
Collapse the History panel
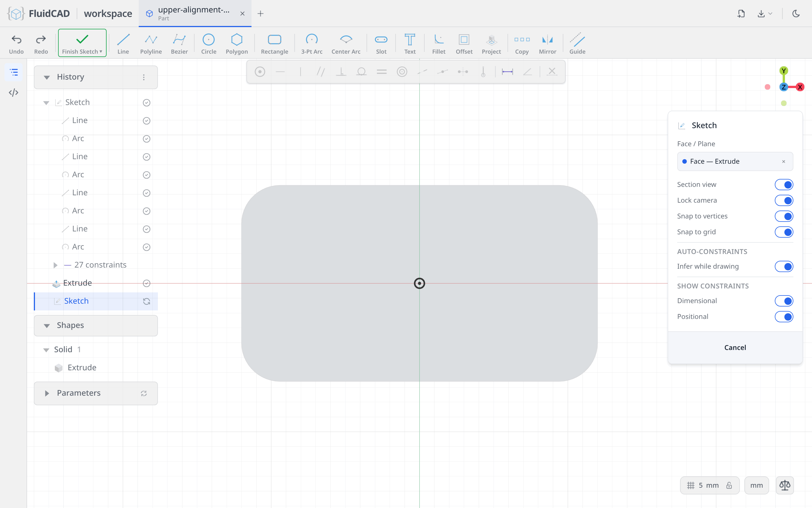click(x=47, y=77)
